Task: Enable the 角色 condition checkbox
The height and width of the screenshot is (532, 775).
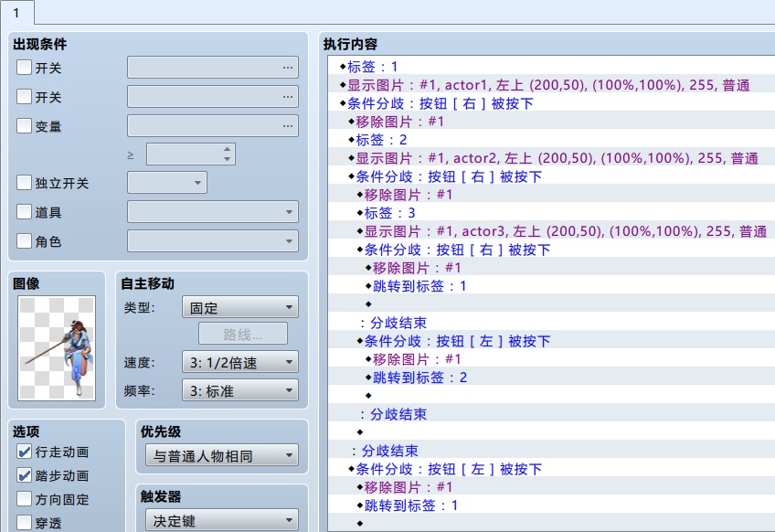Action: (24, 241)
